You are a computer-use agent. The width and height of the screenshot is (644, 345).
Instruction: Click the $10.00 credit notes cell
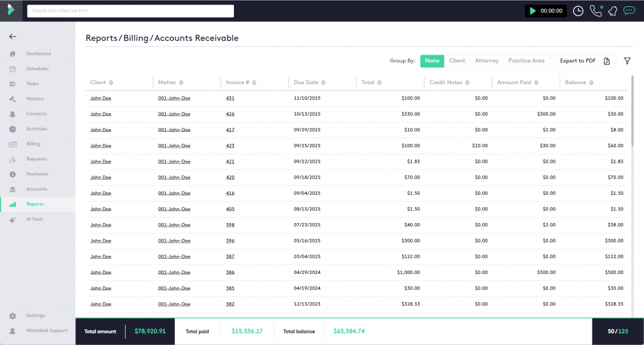[480, 146]
